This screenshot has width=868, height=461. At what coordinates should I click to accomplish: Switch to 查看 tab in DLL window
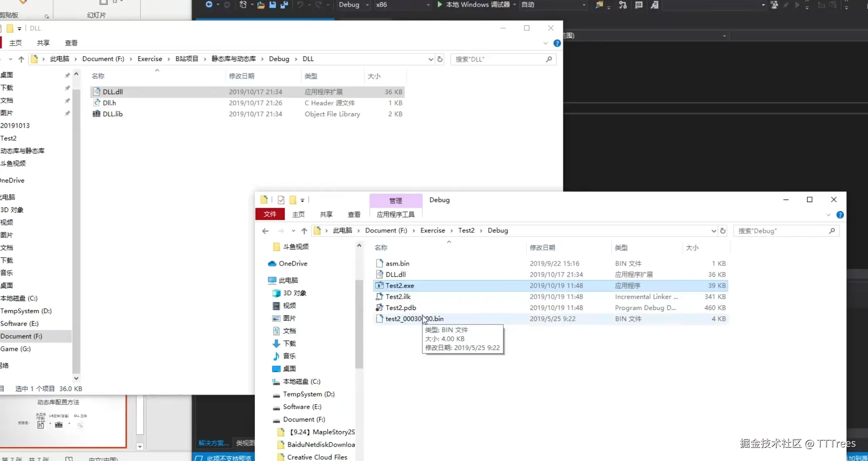tap(71, 43)
